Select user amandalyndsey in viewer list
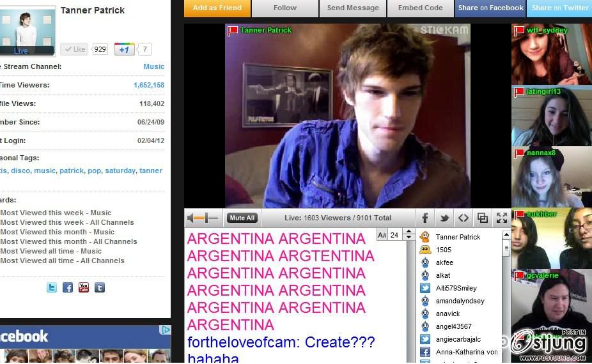Viewport: 592px width, 364px height. pyautogui.click(x=460, y=301)
